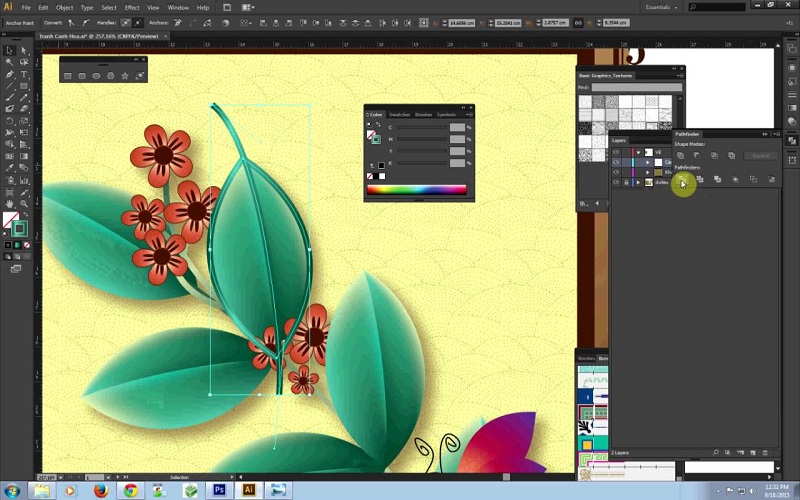Click the CMYK color spectrum bar
The image size is (800, 500).
(x=416, y=189)
